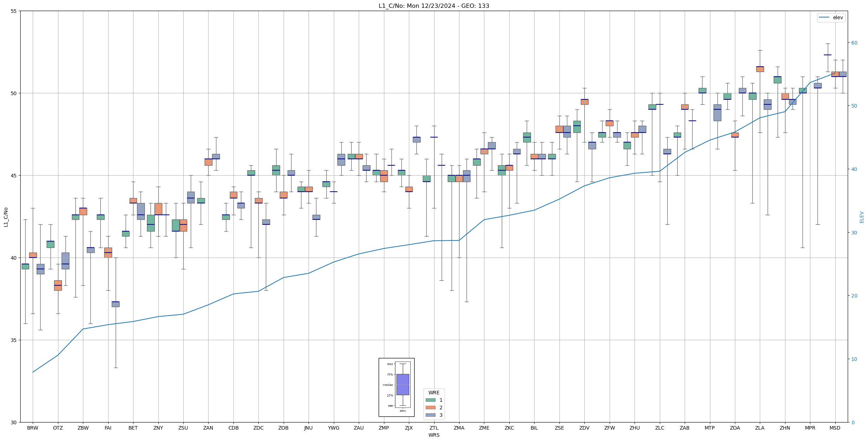Click the 10 tick on right elevation axis

(854, 359)
